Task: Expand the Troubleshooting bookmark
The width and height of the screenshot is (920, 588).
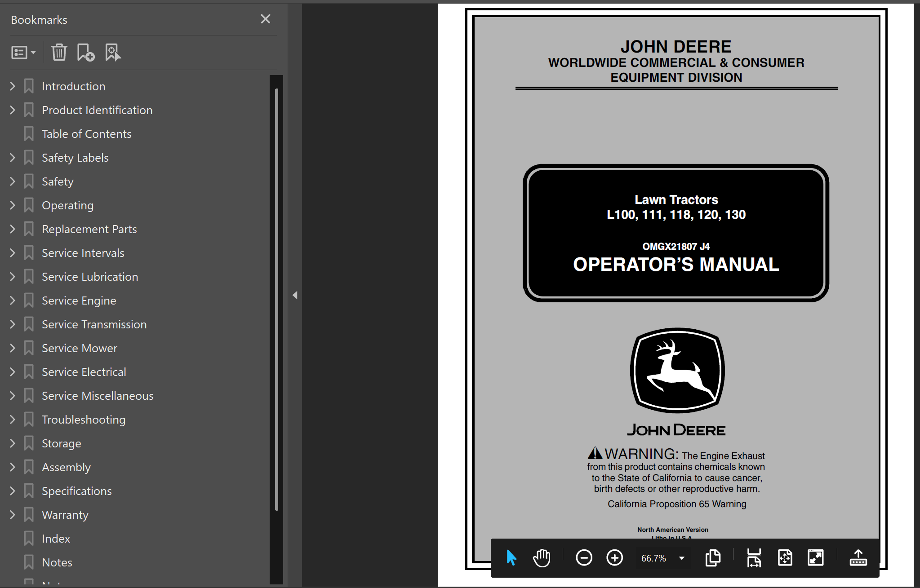Action: (13, 420)
